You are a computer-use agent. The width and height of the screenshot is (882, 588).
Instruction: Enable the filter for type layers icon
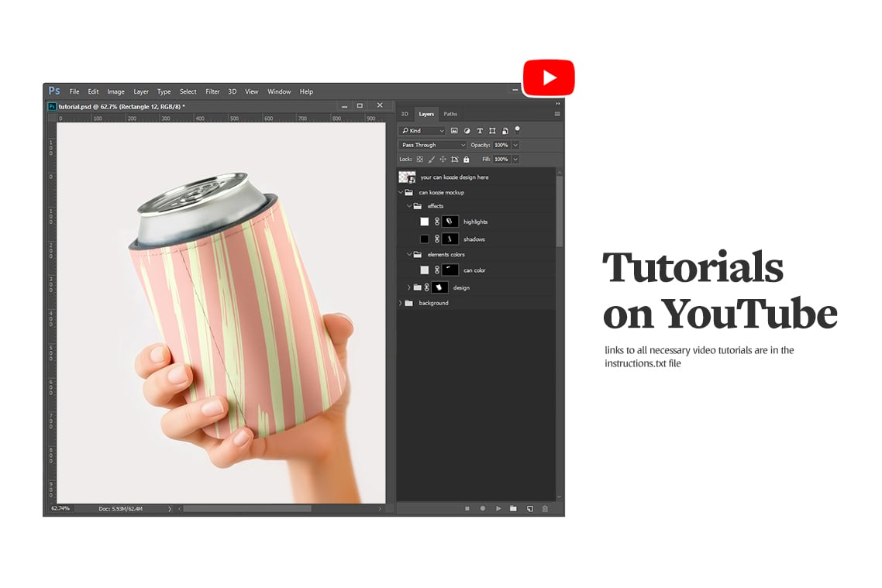[x=481, y=131]
